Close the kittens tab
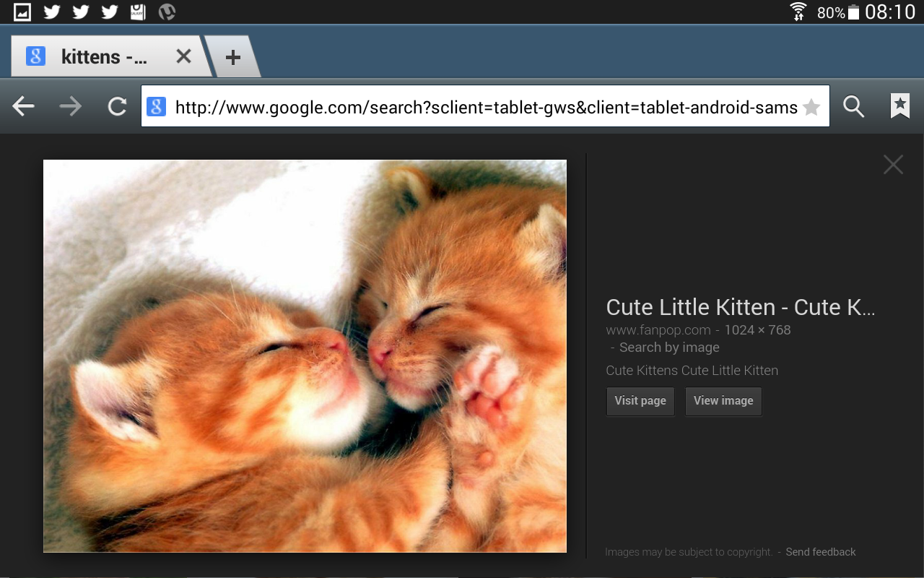 pos(184,56)
